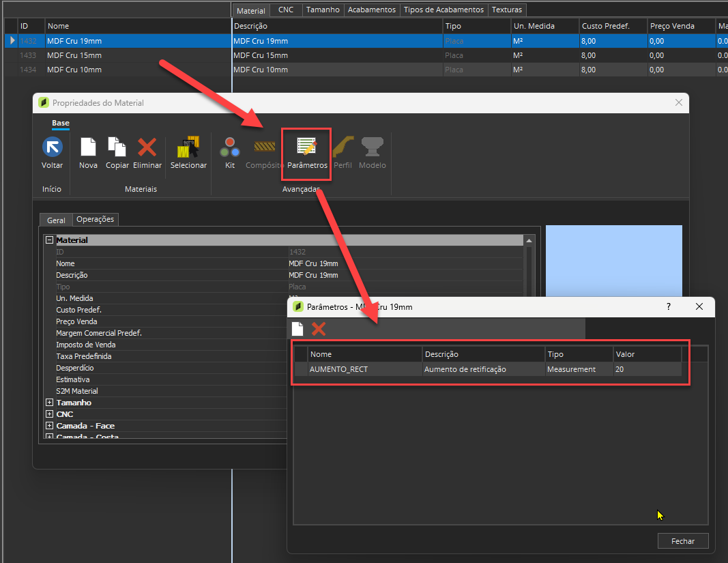The width and height of the screenshot is (728, 563).
Task: Click the Custo Predef. column header
Action: pyautogui.click(x=613, y=26)
